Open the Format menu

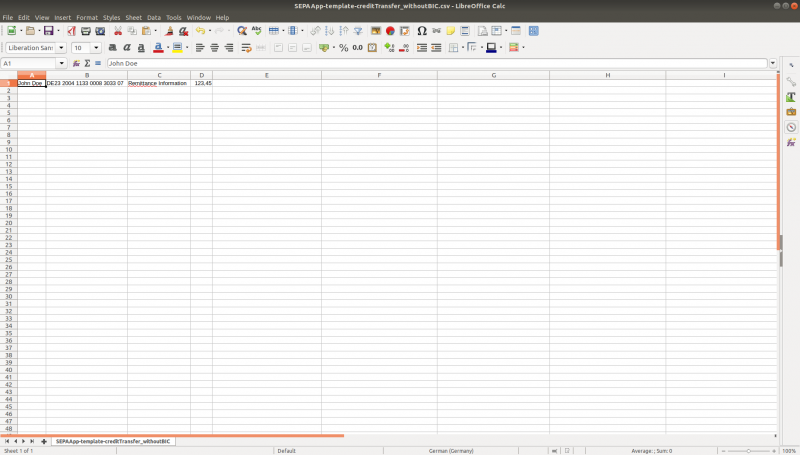(x=87, y=17)
